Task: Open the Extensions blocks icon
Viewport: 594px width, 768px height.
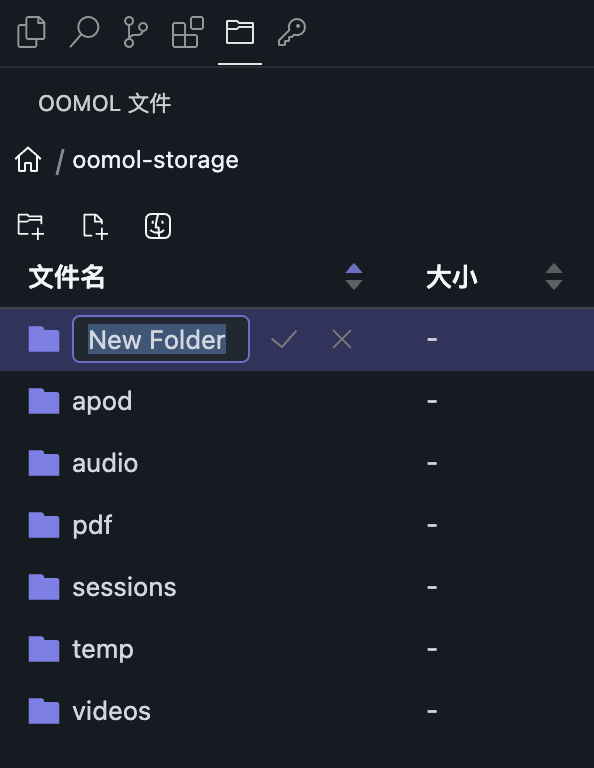Action: click(188, 32)
